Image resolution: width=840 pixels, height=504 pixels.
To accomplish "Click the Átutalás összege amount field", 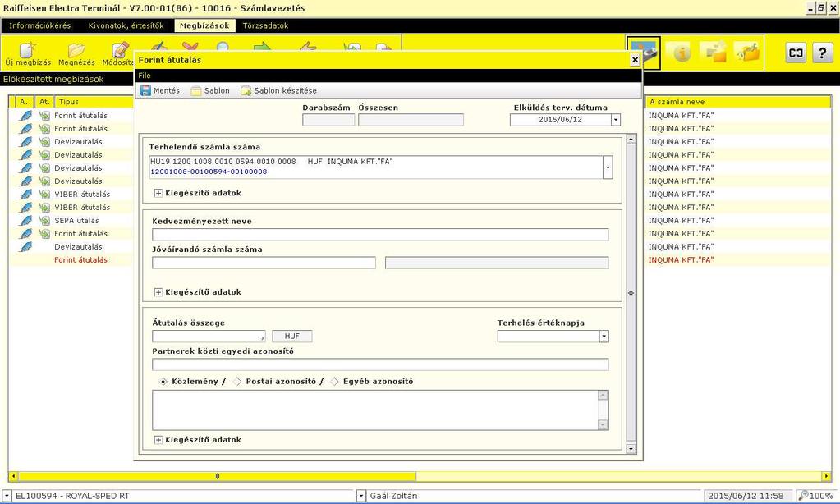I will (209, 337).
